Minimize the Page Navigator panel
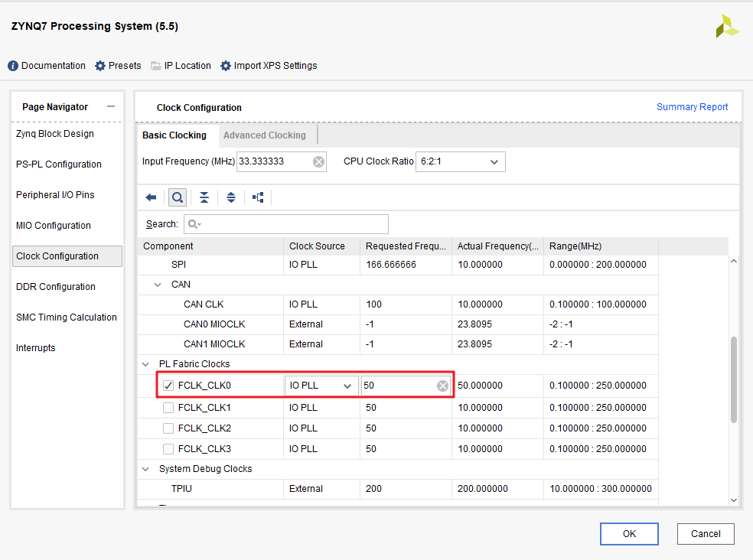753x560 pixels. point(111,106)
